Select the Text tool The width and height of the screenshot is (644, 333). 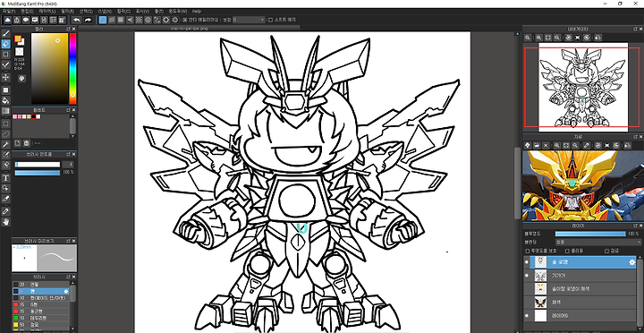point(5,178)
